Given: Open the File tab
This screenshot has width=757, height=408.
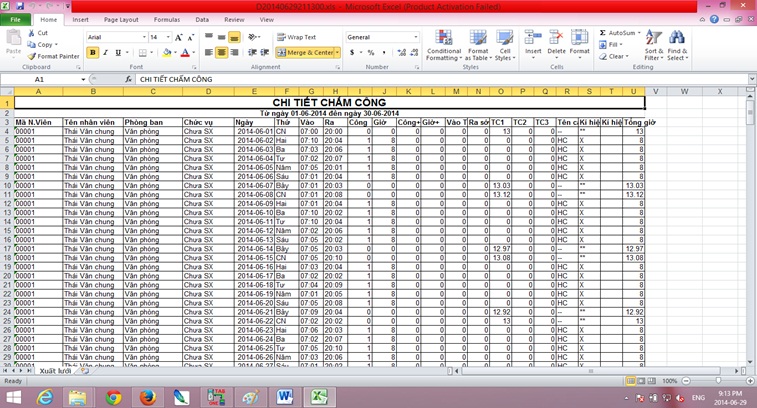Looking at the screenshot, I should pos(15,20).
